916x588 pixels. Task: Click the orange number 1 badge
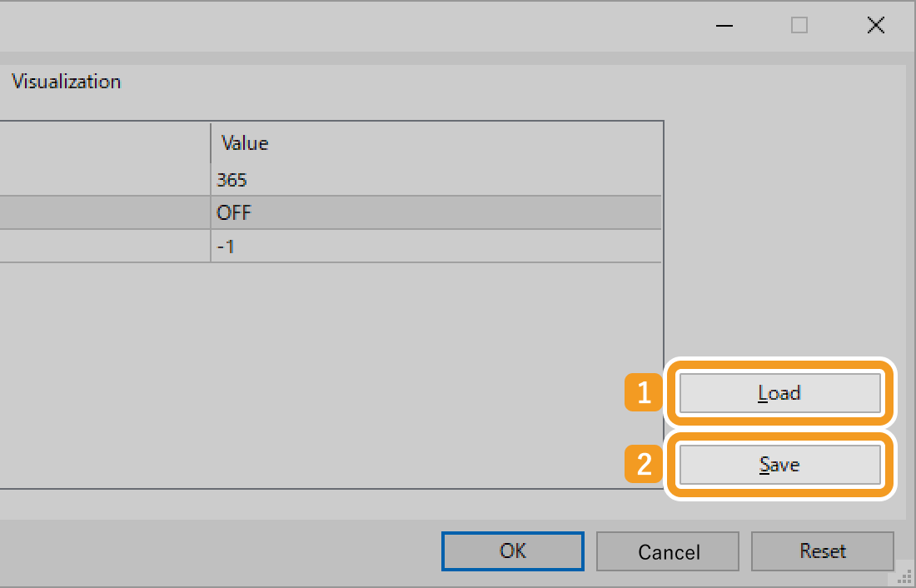pyautogui.click(x=644, y=394)
